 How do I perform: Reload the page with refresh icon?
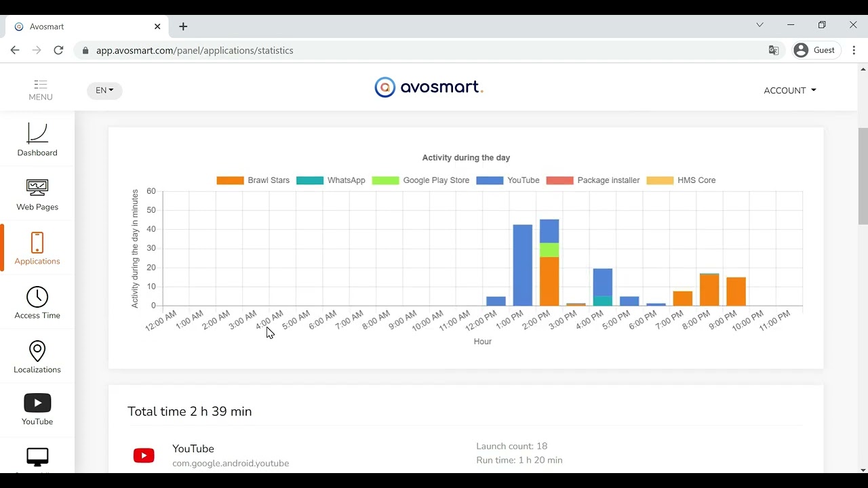tap(58, 50)
